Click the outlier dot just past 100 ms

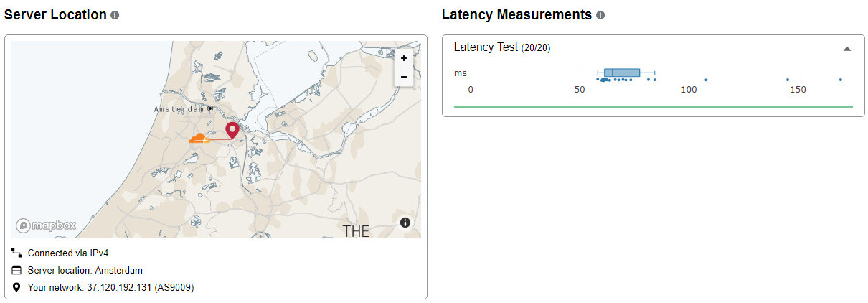(x=706, y=80)
